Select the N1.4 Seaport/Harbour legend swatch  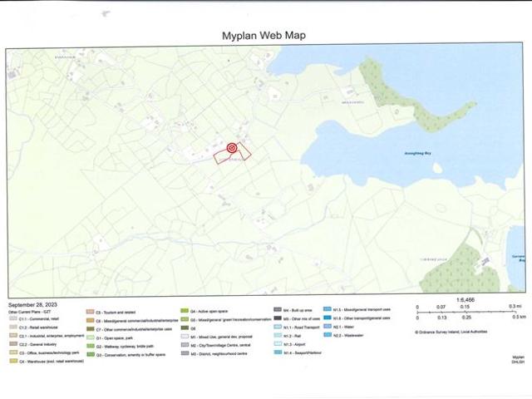click(x=278, y=352)
